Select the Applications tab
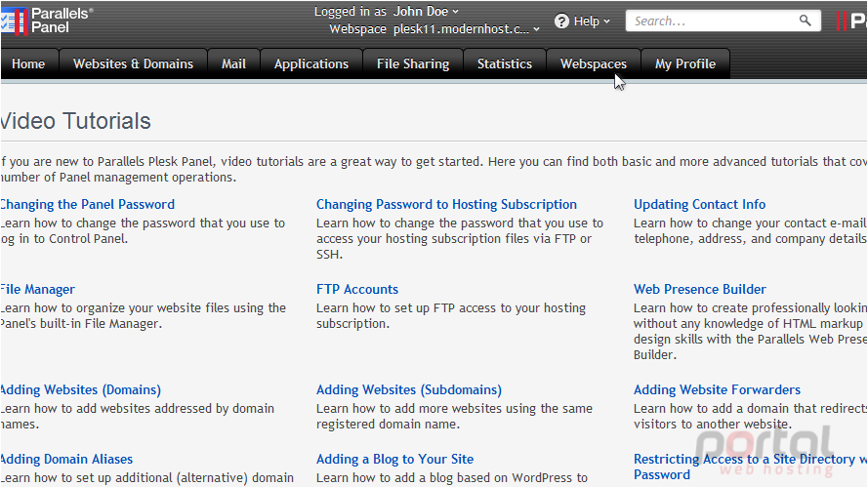Image resolution: width=868 pixels, height=488 pixels. pos(311,63)
